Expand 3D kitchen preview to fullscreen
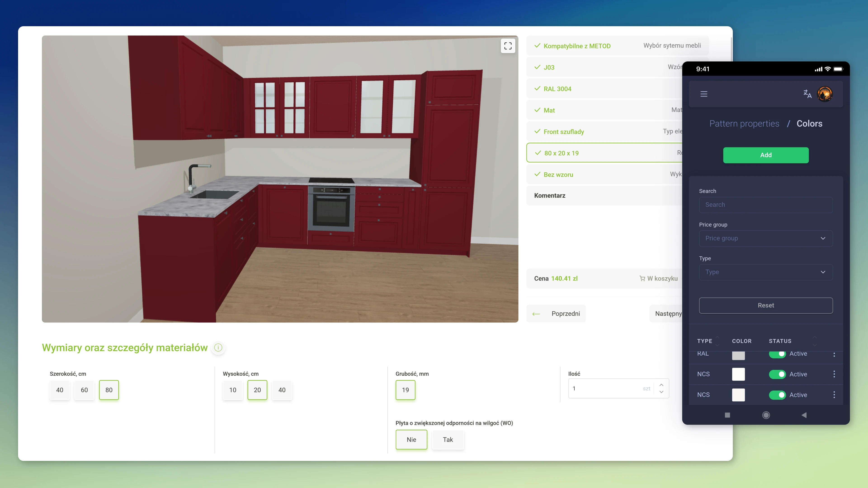Image resolution: width=868 pixels, height=488 pixels. 508,46
